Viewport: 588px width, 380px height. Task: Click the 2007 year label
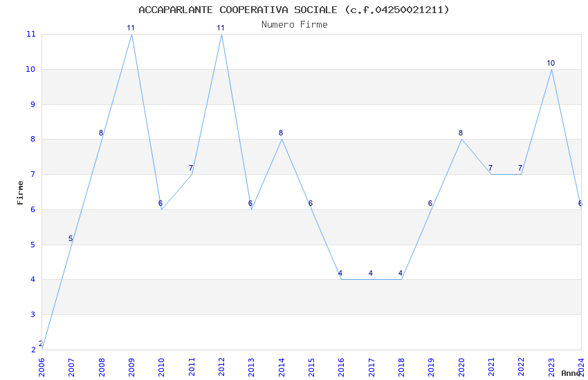point(71,367)
